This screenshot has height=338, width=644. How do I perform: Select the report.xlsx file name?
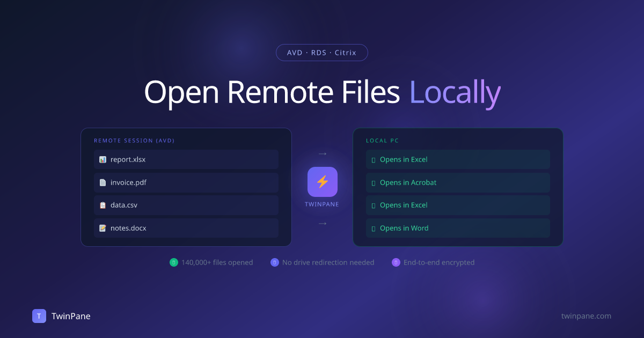tap(128, 159)
